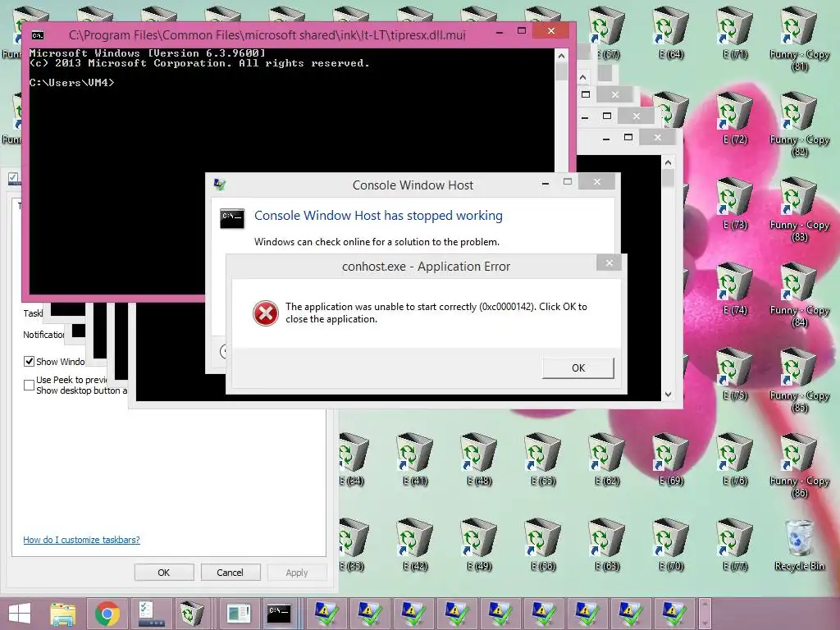The height and width of the screenshot is (630, 840).
Task: Launch File Explorer from the taskbar
Action: [x=63, y=614]
